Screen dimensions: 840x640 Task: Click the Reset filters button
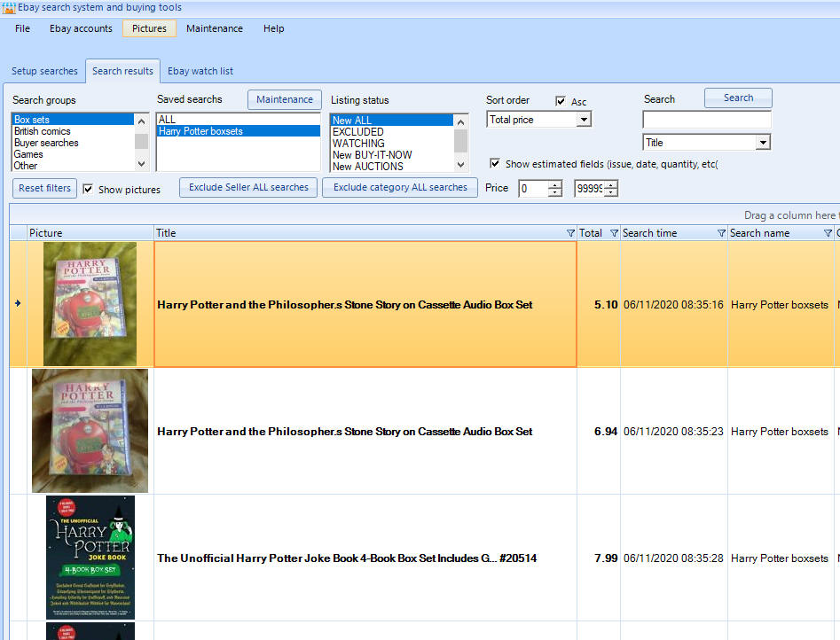44,188
